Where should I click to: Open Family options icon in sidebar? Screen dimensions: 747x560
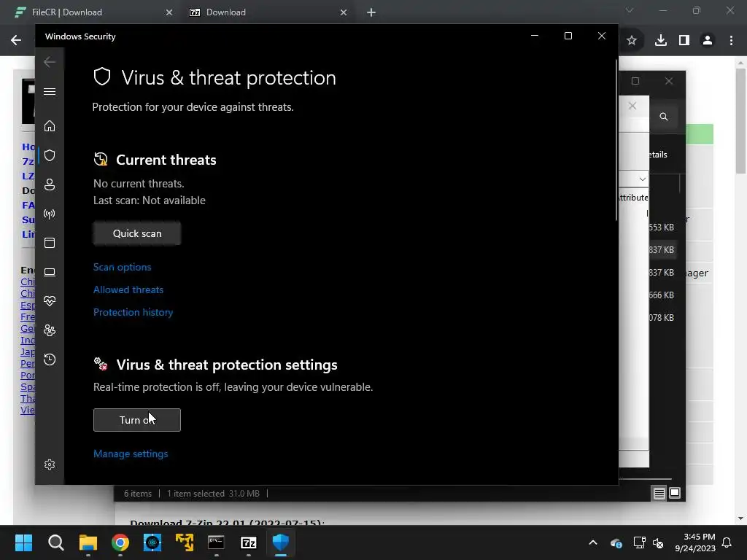[50, 330]
